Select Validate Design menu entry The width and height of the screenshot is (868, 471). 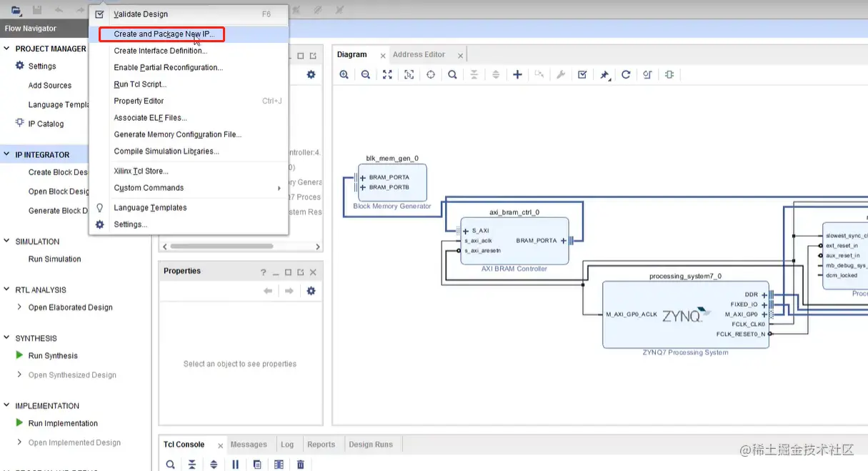click(189, 14)
